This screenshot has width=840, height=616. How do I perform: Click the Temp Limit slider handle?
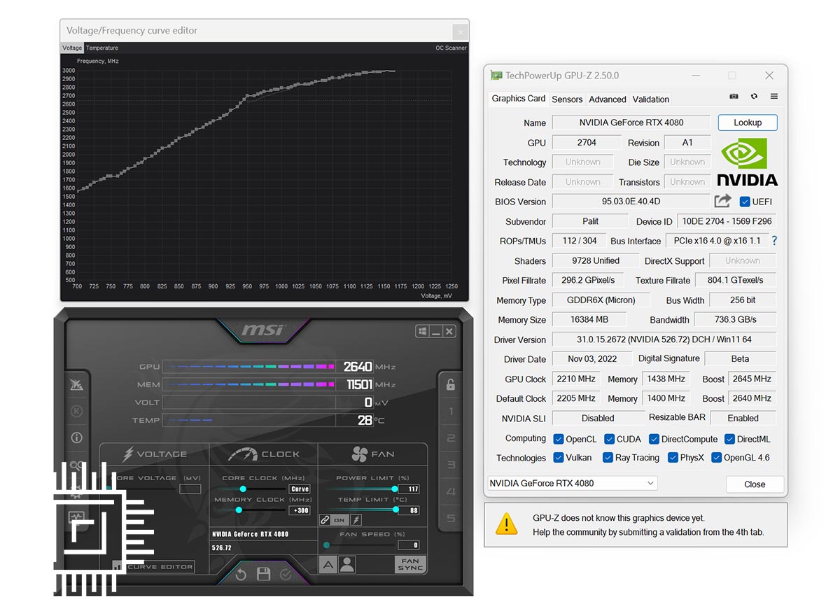pos(396,510)
